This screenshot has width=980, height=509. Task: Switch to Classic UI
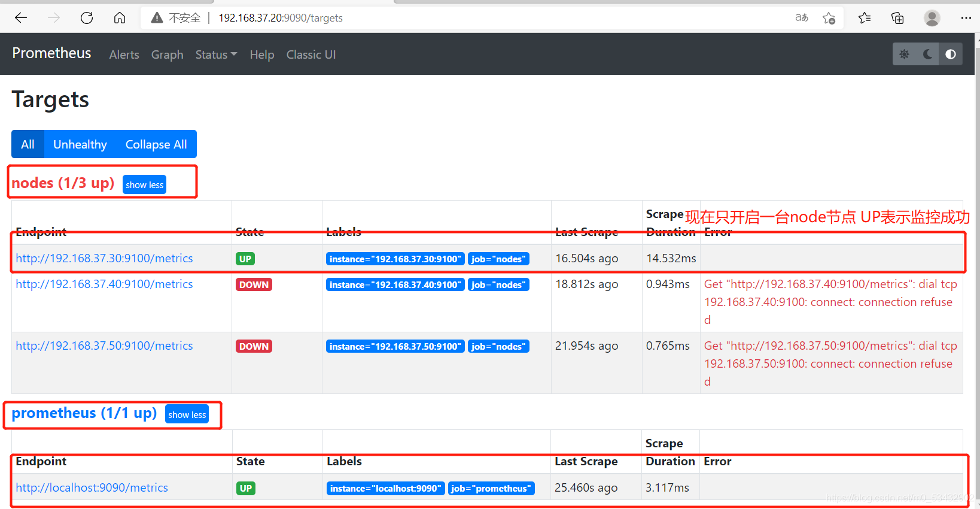[311, 54]
